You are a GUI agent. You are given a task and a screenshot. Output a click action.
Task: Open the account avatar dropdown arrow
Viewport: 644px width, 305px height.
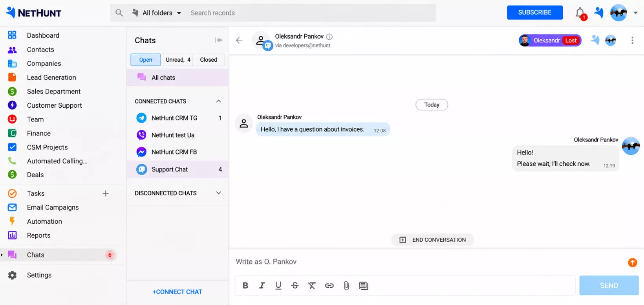pos(636,13)
